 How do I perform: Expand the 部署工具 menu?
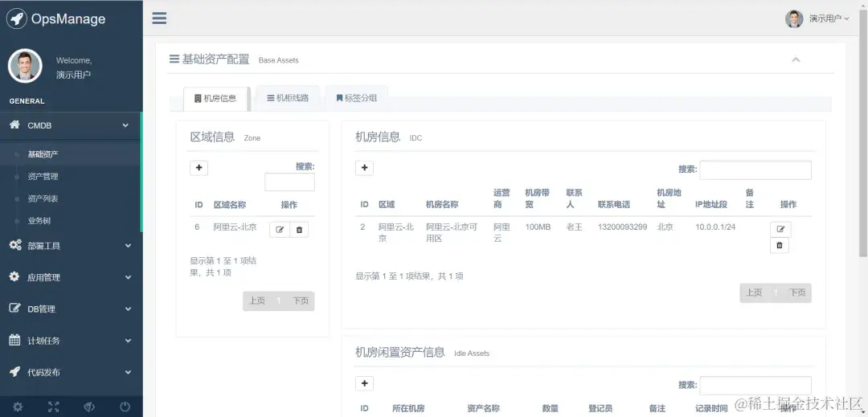tap(70, 246)
